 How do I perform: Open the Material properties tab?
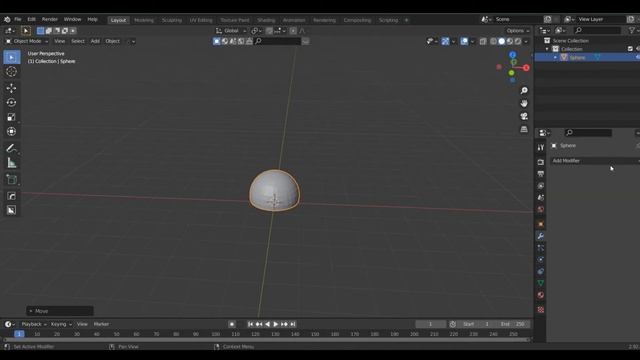540,295
